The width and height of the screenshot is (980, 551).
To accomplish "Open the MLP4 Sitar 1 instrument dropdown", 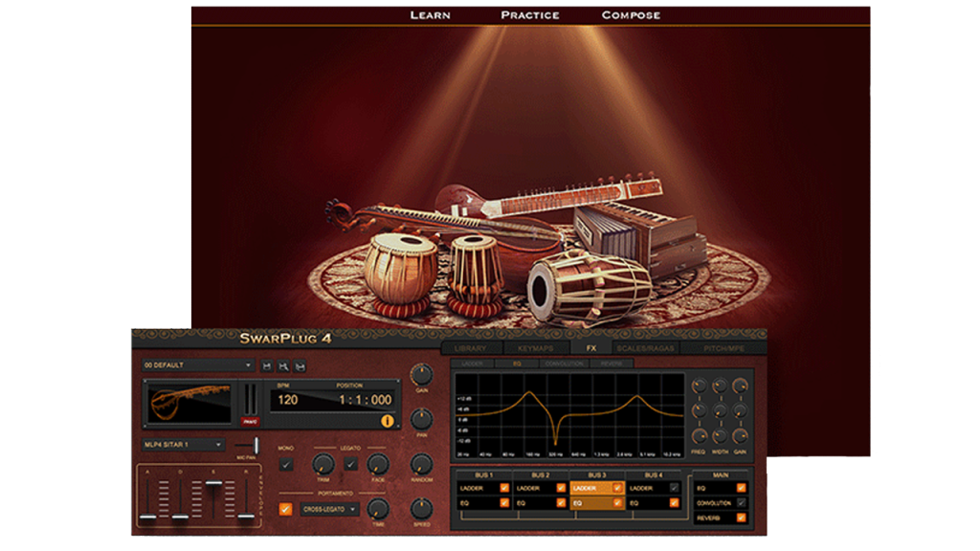I will [183, 445].
